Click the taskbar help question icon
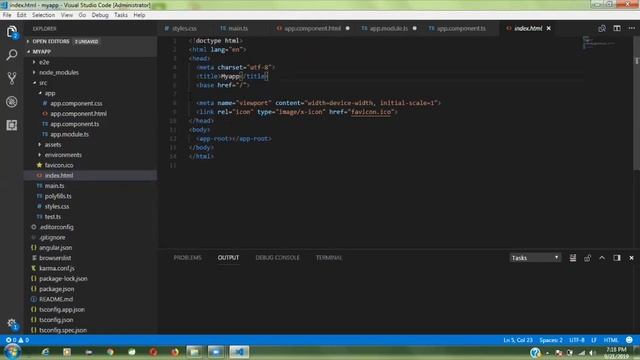 click(535, 352)
